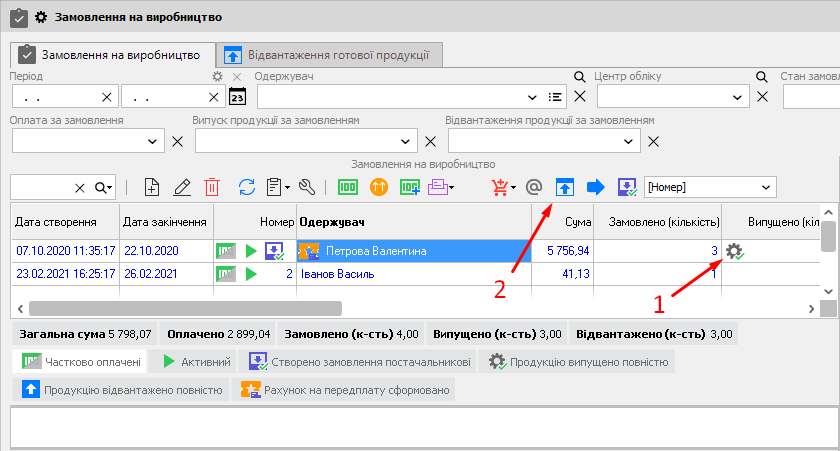Screen dimensions: 840x451
Task: Click the blue right arrow toolbar icon
Action: coord(596,187)
